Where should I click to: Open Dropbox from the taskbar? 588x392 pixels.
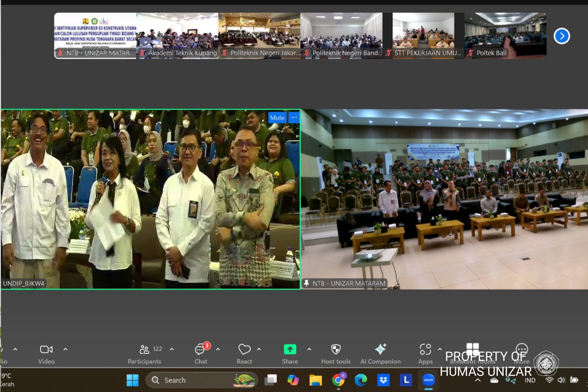point(383,380)
